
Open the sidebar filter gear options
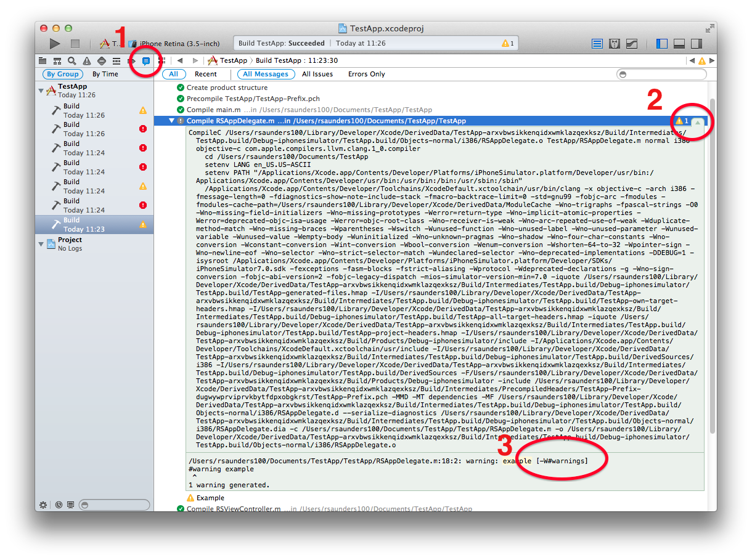(x=43, y=505)
